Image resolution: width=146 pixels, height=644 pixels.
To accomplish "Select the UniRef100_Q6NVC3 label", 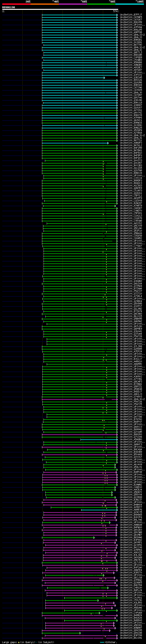I will pyautogui.click(x=131, y=445).
